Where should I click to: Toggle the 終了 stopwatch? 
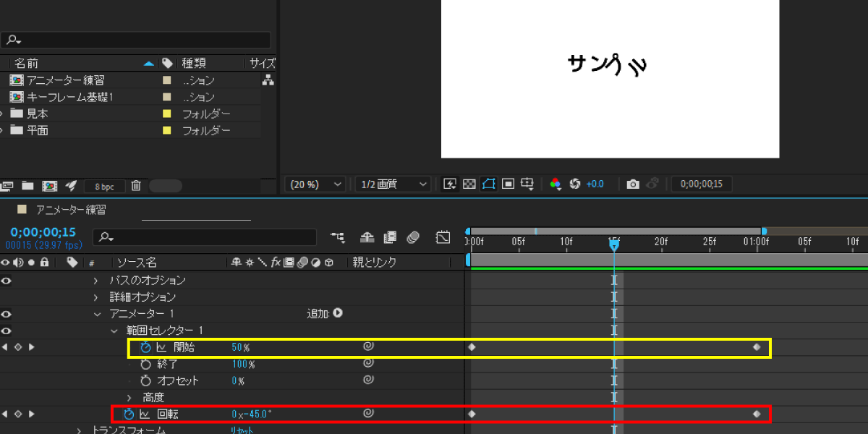point(145,364)
